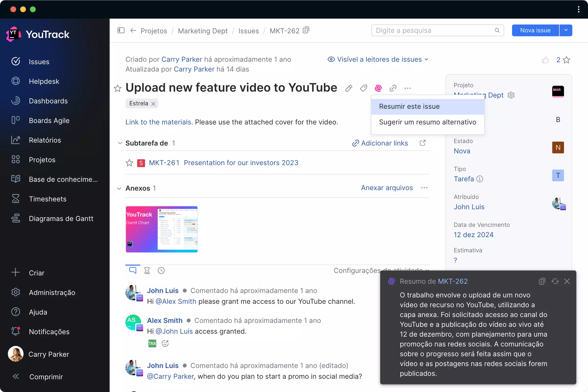Star the issue Upload new feature video
This screenshot has height=392, width=588.
118,88
